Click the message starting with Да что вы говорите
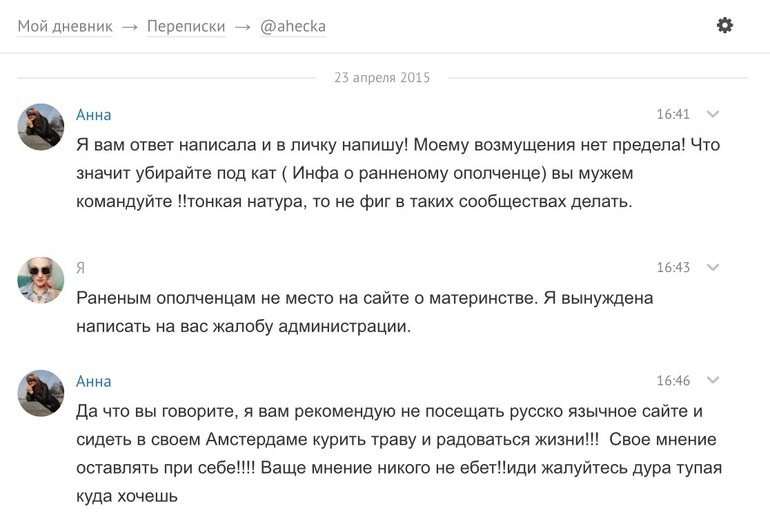Viewport: 770px width, 531px height. (398, 453)
